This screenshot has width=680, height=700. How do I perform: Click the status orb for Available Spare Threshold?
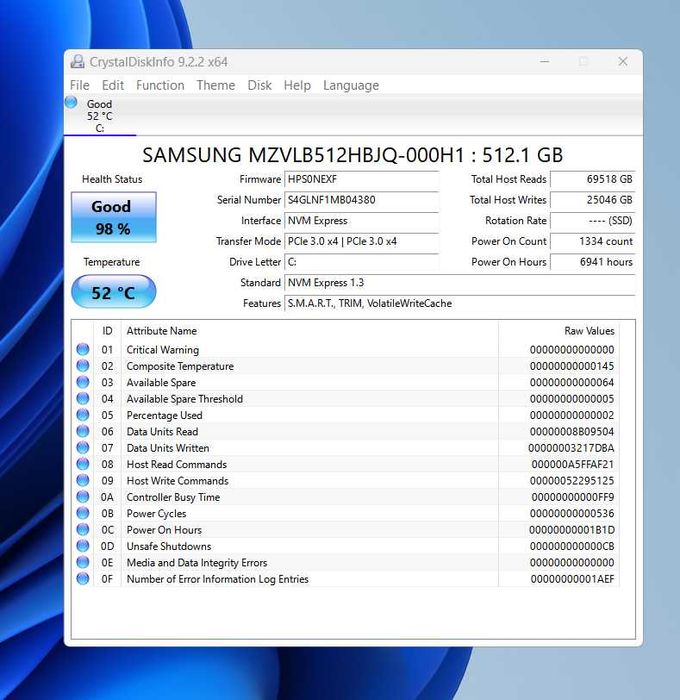pos(83,398)
